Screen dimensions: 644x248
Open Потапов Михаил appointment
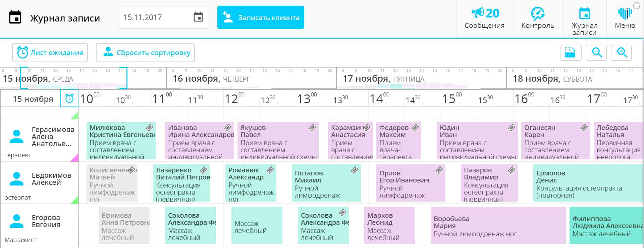[326, 183]
